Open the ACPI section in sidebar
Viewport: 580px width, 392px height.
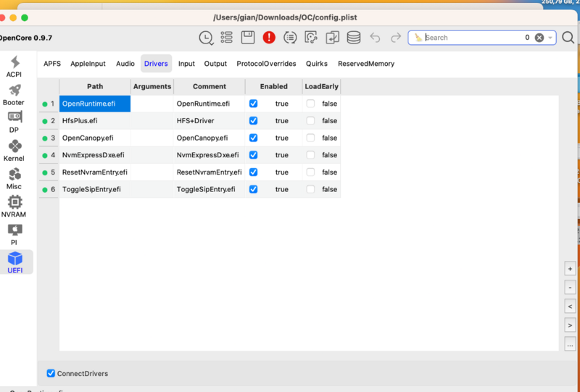[14, 67]
